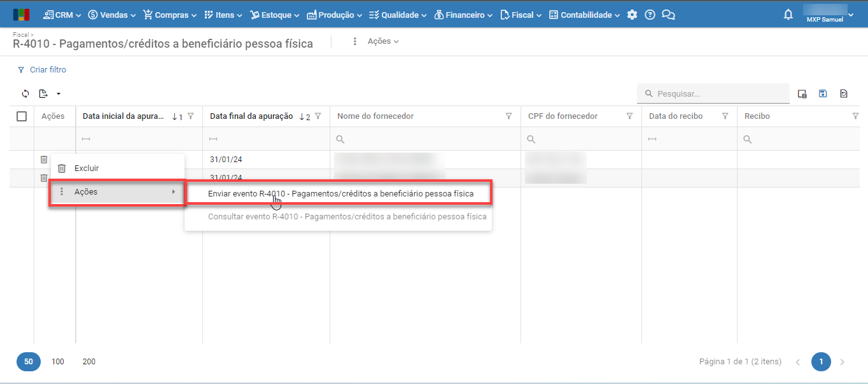Open the Vendas menu

pos(112,15)
